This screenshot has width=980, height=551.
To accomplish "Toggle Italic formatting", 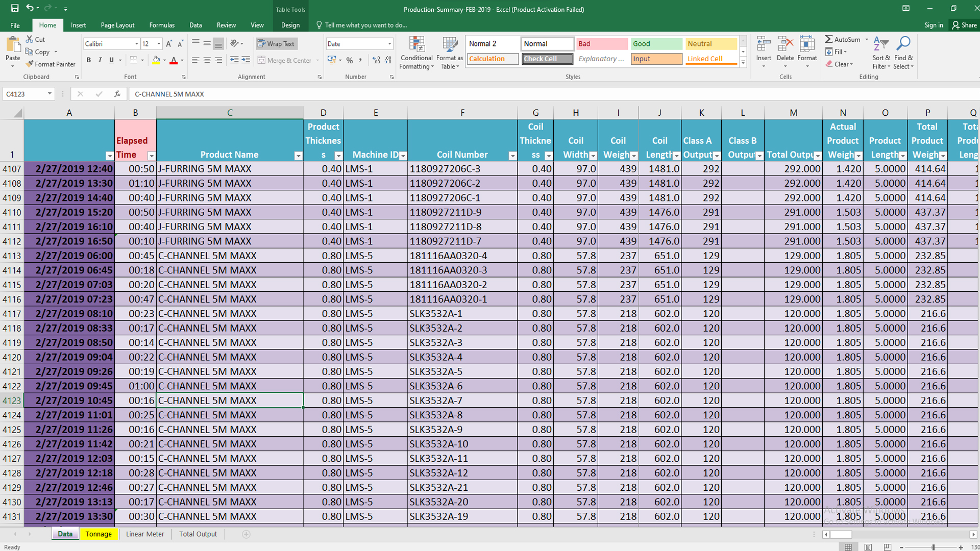I will pyautogui.click(x=100, y=60).
